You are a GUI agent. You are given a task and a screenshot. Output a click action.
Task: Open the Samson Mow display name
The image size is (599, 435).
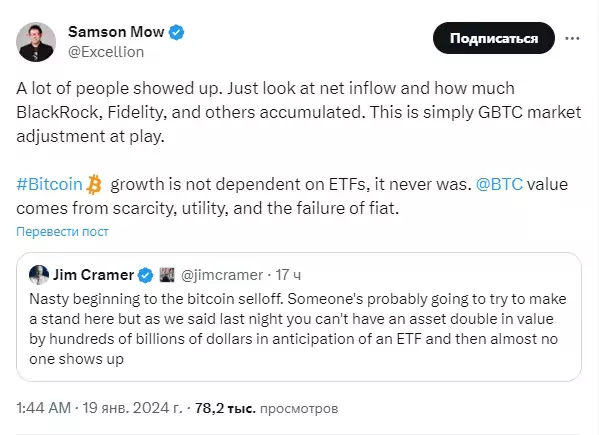tap(116, 32)
